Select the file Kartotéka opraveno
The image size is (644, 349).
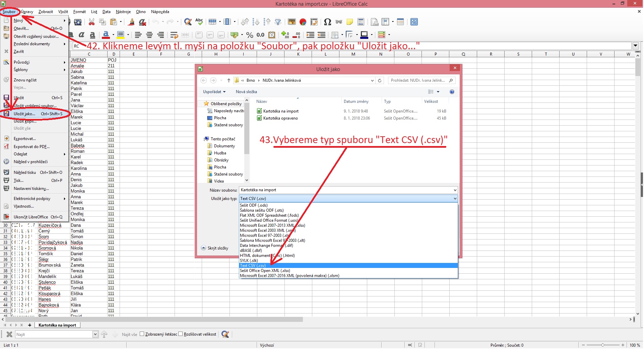tap(280, 118)
